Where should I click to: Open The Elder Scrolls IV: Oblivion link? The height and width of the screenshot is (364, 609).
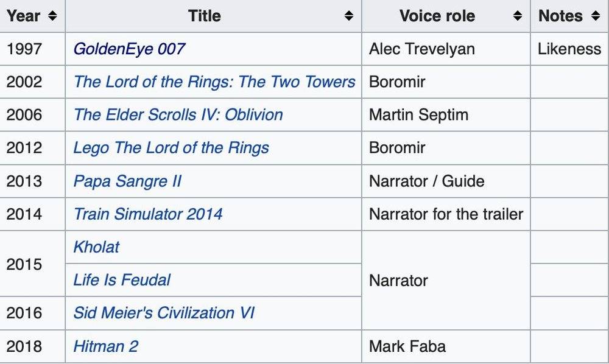click(178, 115)
